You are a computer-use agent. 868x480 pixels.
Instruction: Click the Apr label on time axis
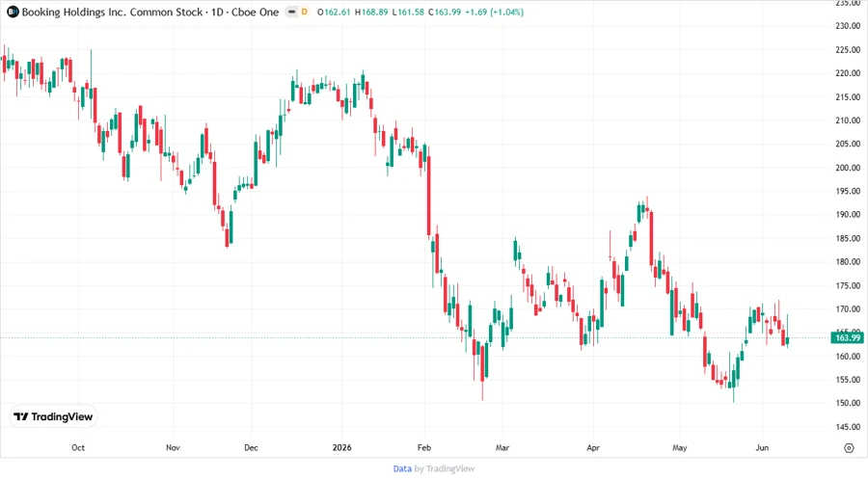[593, 448]
